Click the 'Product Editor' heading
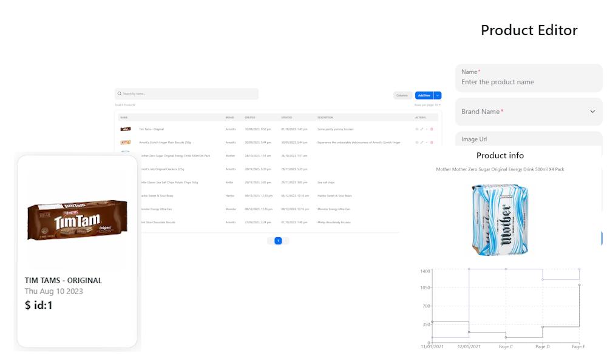 click(x=529, y=30)
